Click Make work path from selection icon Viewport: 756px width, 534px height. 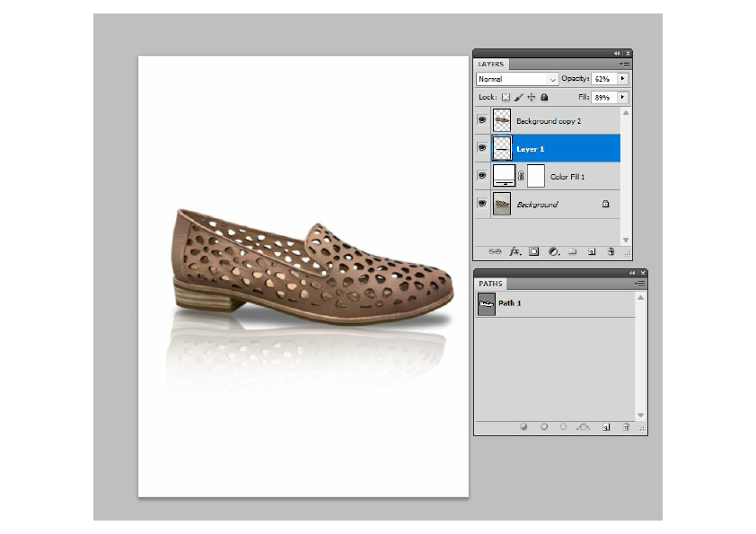583,427
